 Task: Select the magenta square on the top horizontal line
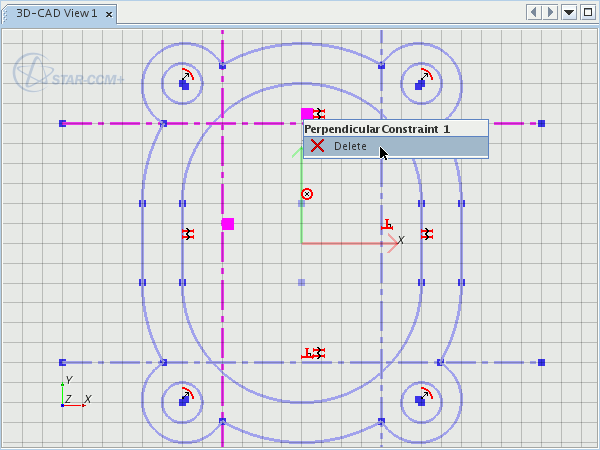point(307,114)
